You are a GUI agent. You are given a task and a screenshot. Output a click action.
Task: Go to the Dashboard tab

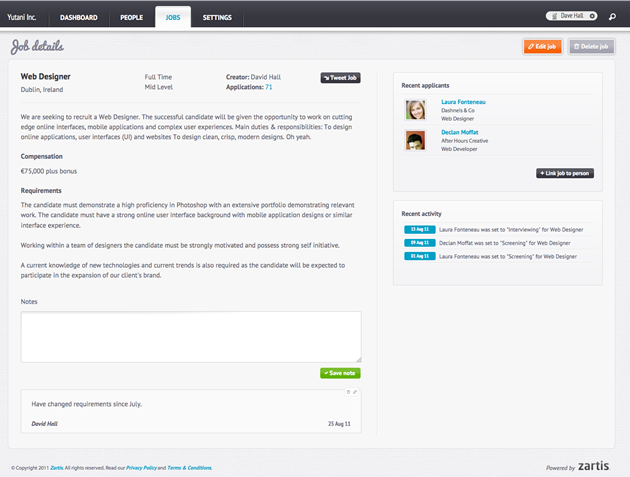[x=79, y=17]
